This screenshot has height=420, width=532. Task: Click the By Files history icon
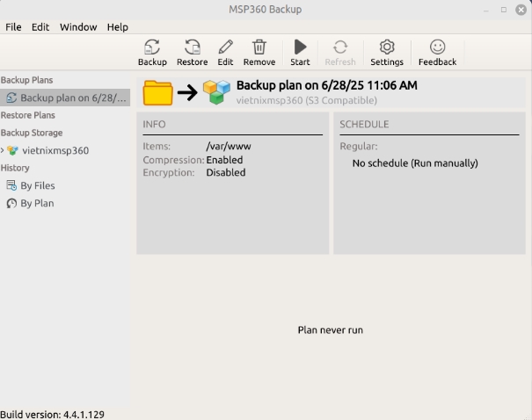click(x=11, y=185)
